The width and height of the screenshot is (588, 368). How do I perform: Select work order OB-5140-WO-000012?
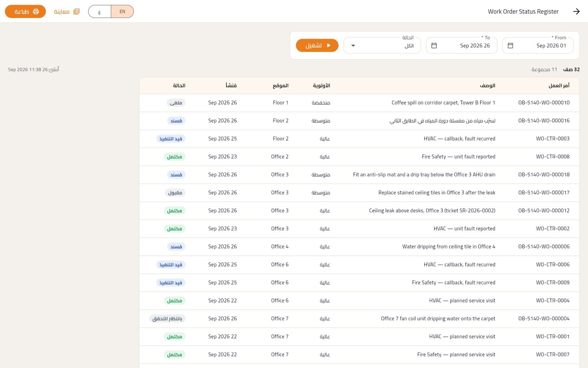tap(544, 211)
